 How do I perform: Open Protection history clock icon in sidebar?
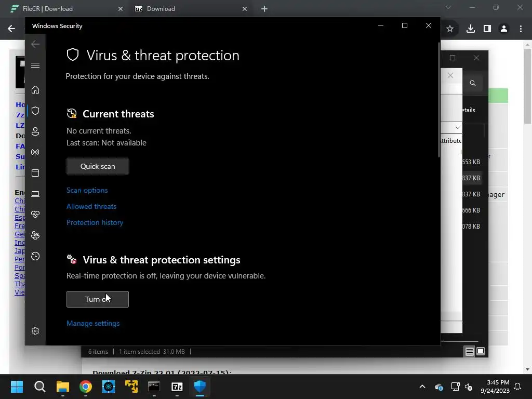35,256
